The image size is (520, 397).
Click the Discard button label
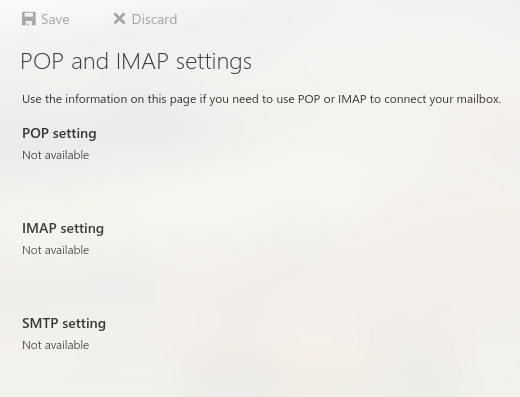154,19
